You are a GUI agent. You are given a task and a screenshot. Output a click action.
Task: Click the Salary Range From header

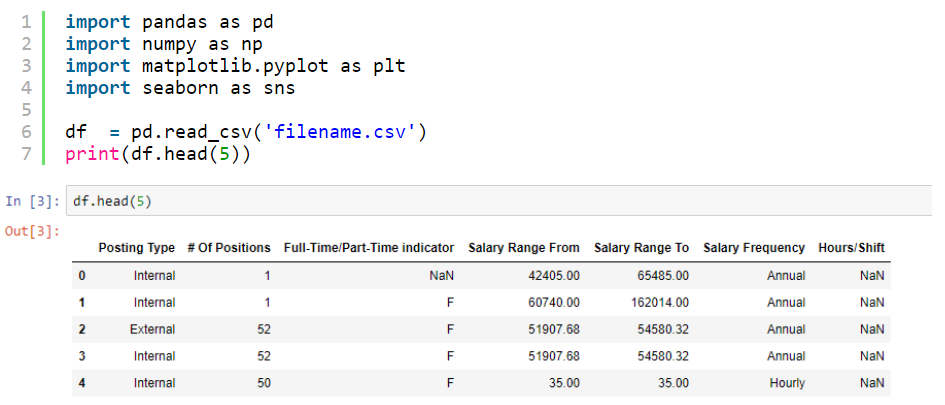point(524,248)
